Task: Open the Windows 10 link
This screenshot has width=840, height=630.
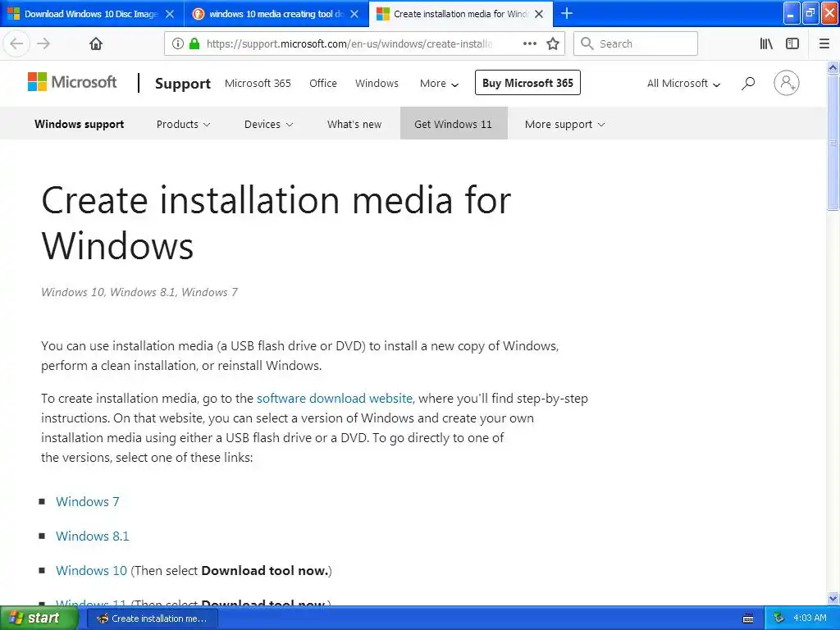Action: point(91,571)
